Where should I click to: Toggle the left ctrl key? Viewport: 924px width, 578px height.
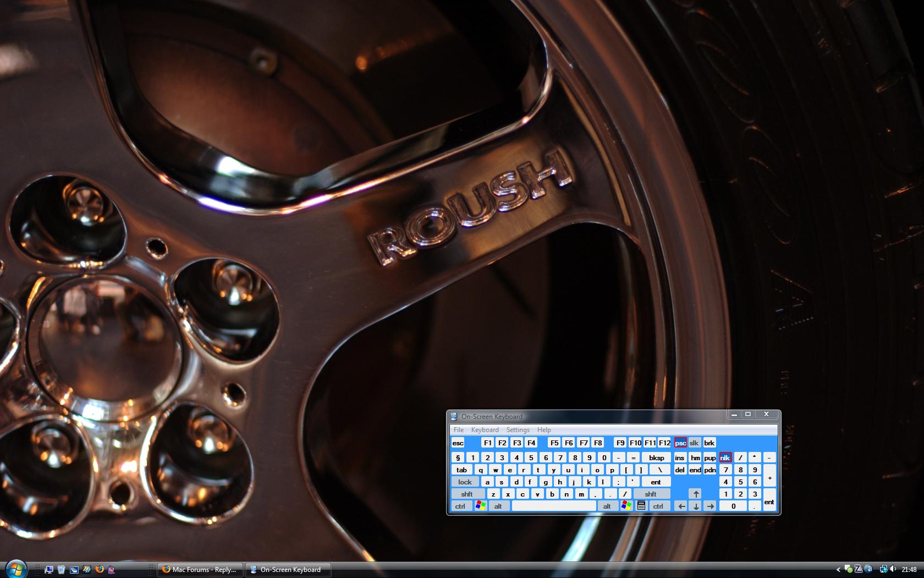pyautogui.click(x=461, y=506)
